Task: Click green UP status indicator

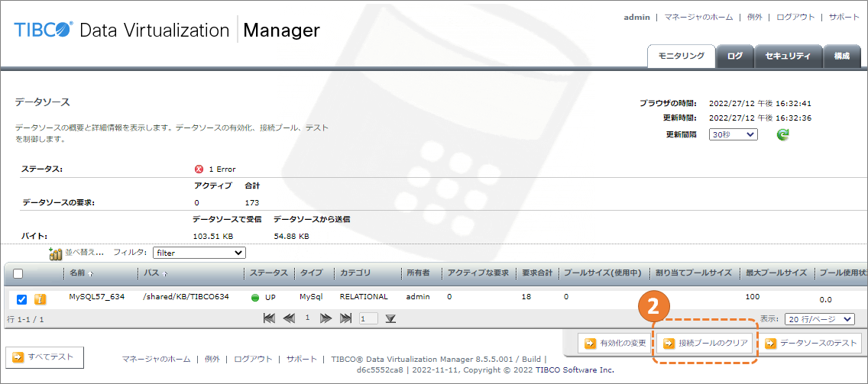Action: click(x=255, y=298)
